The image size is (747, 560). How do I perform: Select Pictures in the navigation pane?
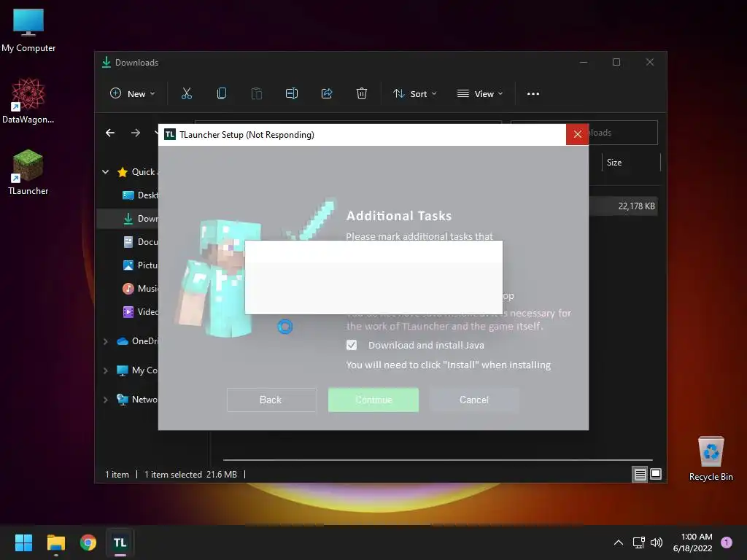(140, 265)
